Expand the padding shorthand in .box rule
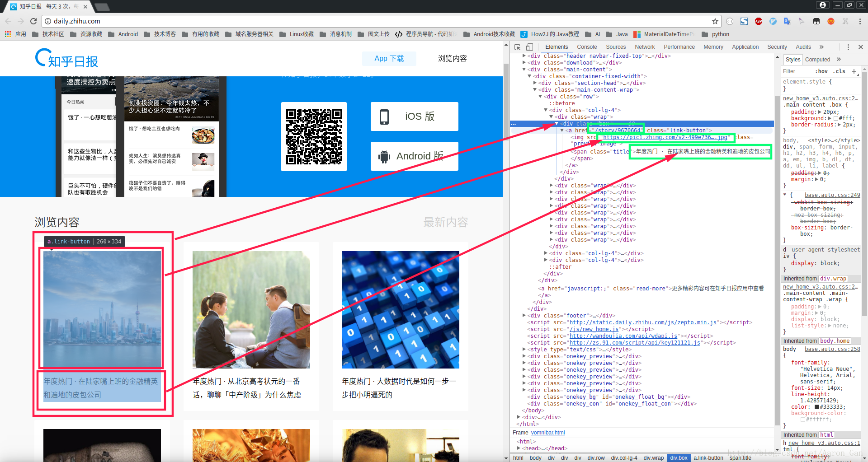Viewport: 868px width, 462px height. [821, 112]
